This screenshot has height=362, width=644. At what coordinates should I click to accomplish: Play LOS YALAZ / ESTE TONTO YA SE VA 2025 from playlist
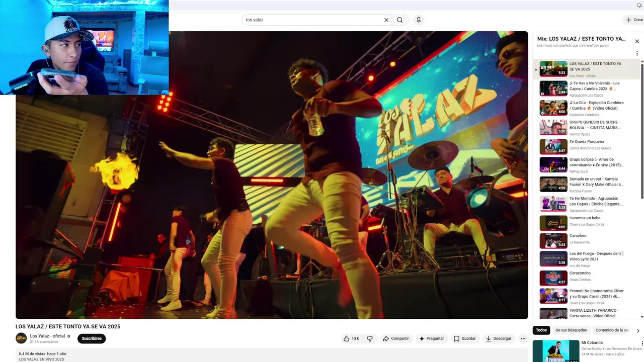coord(587,69)
